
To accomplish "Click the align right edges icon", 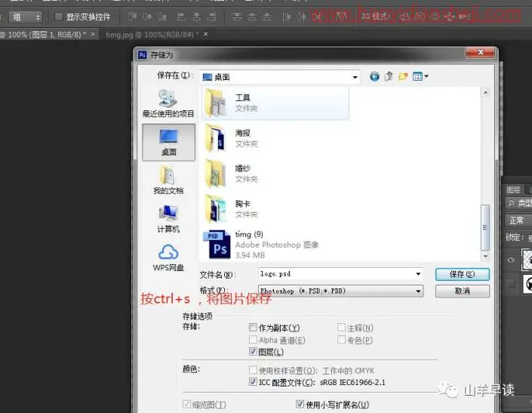I will [x=211, y=17].
